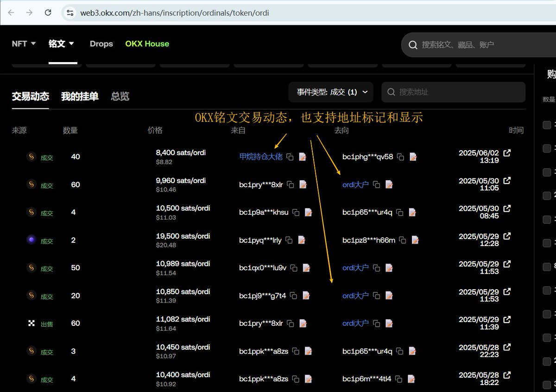Click the 数量 column header in trade table
The width and height of the screenshot is (556, 392).
(70, 130)
